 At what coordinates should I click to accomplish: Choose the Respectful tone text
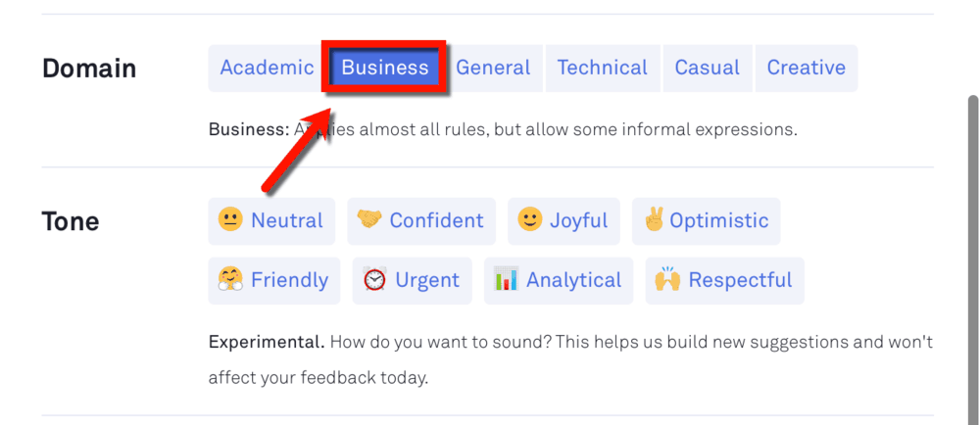click(x=740, y=280)
